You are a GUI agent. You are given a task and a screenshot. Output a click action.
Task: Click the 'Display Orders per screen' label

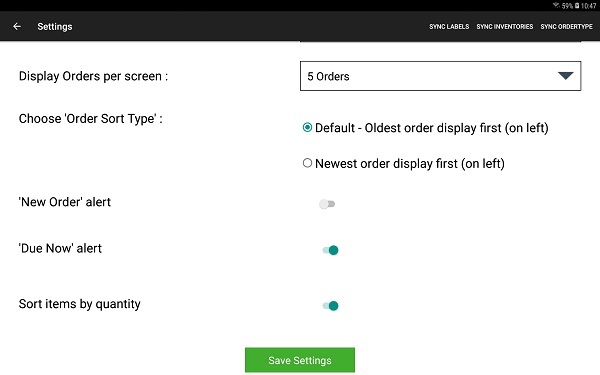[93, 76]
